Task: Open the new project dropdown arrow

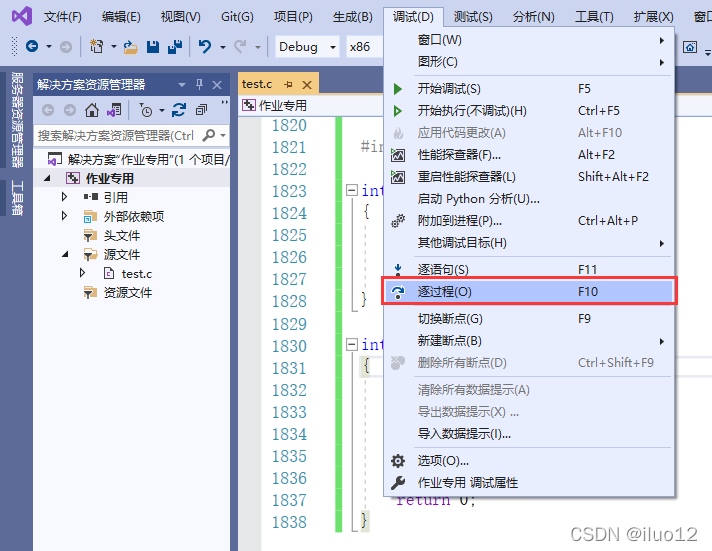Action: click(114, 46)
